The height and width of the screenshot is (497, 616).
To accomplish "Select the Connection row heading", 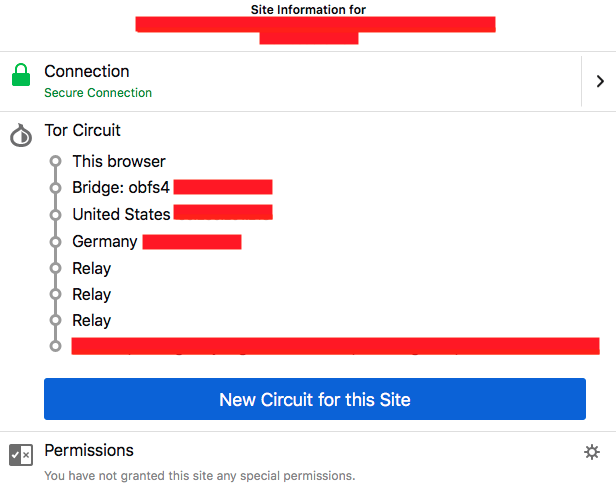I will (x=86, y=71).
